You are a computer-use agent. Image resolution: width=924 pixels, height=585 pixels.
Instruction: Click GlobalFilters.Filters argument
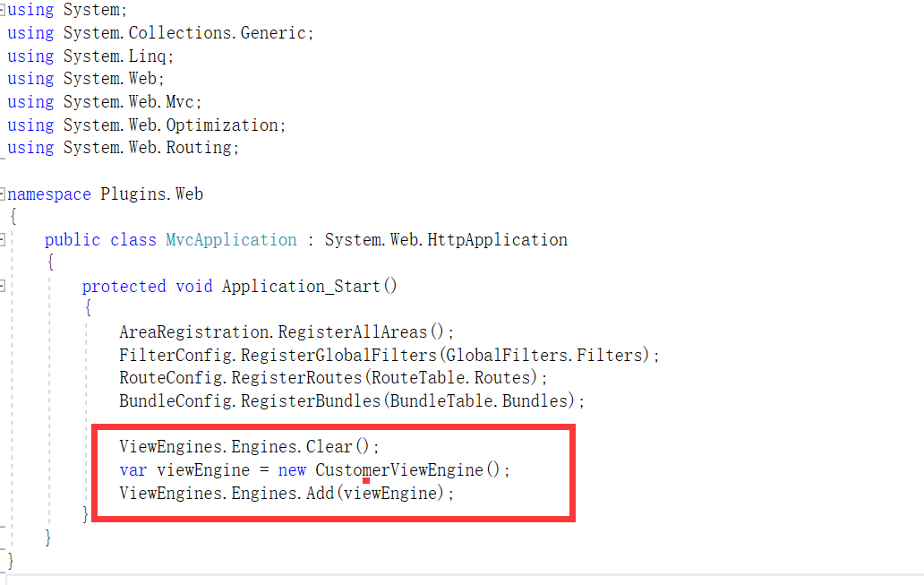(544, 356)
